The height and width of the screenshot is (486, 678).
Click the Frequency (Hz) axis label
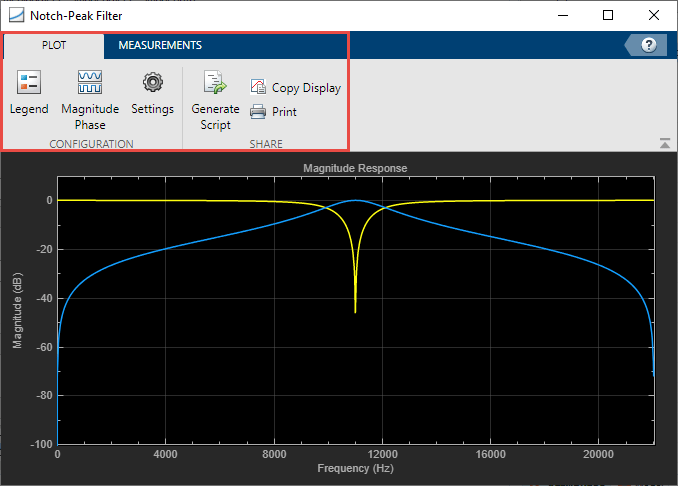(355, 468)
